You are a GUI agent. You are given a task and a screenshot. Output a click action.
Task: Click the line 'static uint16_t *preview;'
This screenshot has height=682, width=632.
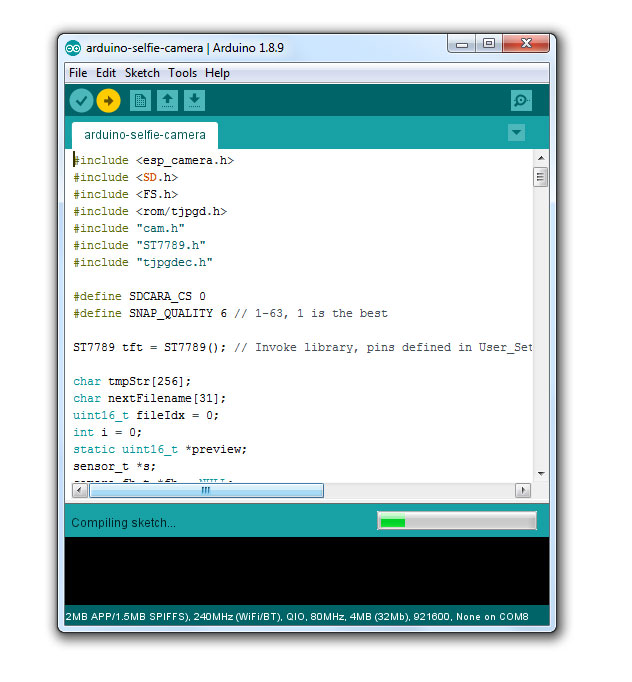[160, 449]
